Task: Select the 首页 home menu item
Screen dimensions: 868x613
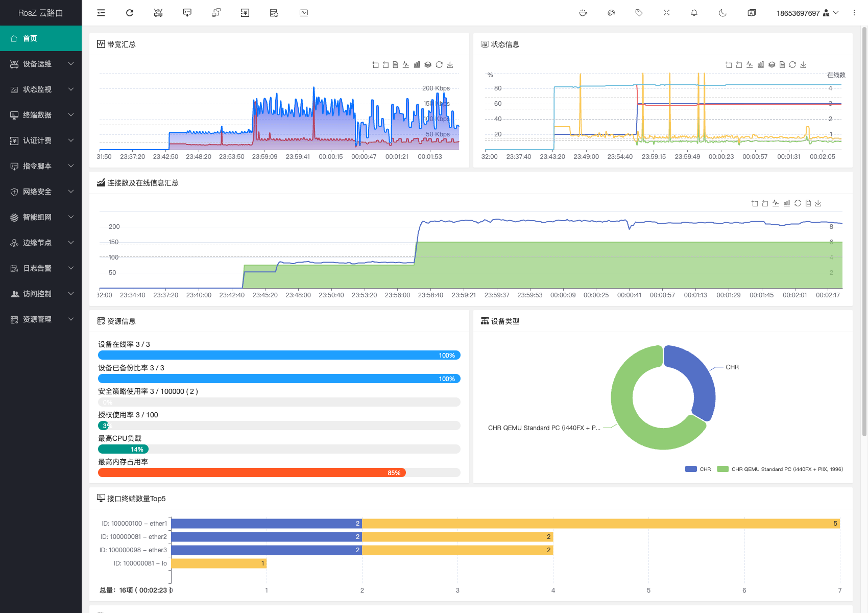Action: [41, 38]
